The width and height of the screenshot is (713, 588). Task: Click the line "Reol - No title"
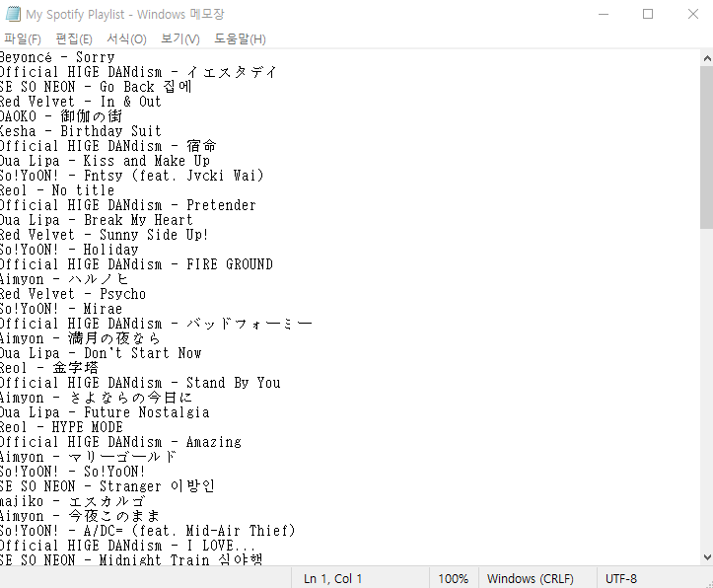click(x=57, y=190)
